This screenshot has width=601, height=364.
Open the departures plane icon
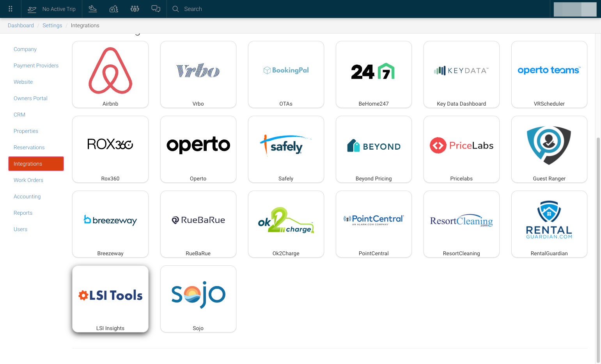click(x=93, y=9)
